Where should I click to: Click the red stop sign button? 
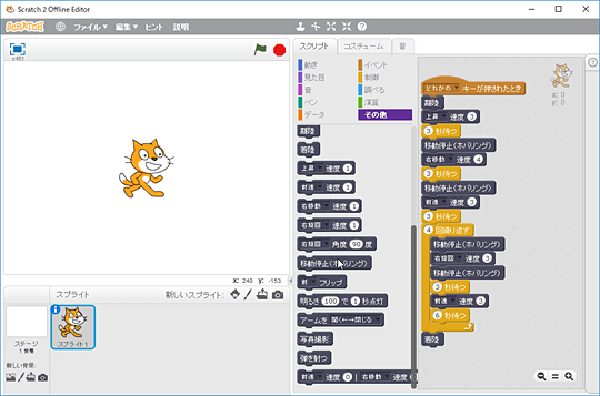(x=279, y=50)
